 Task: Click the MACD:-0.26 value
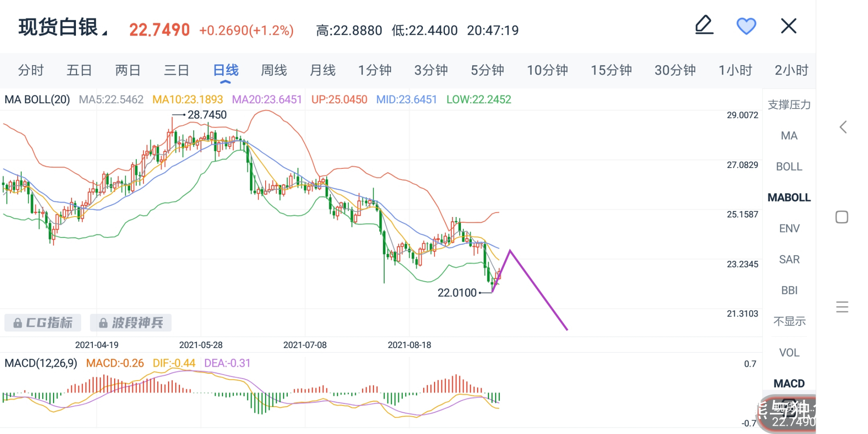(x=115, y=363)
